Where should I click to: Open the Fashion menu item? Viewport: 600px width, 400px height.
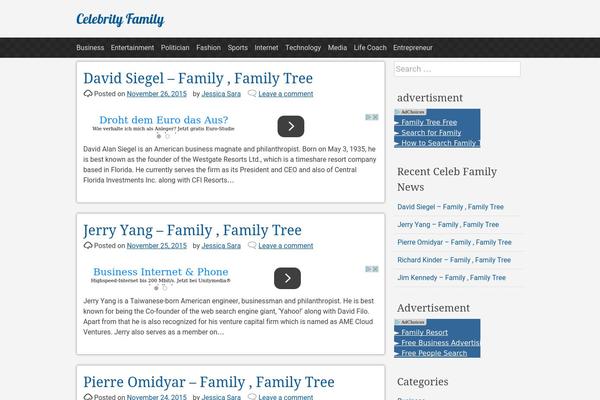click(x=209, y=48)
